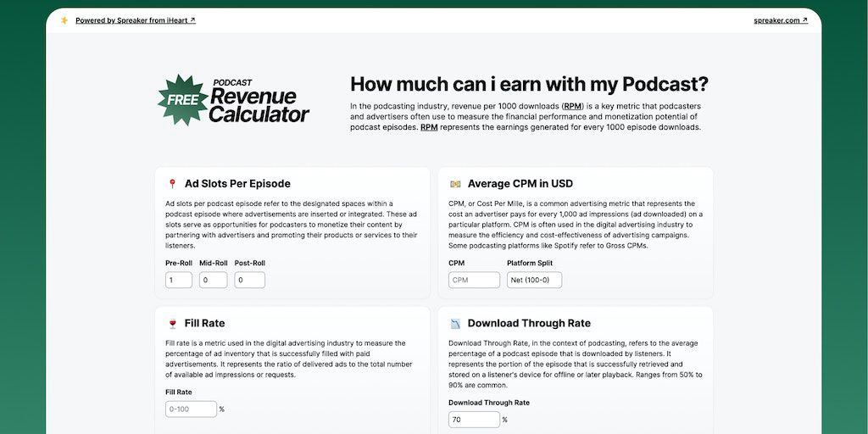Focus the Mid-Roll number field

[213, 280]
